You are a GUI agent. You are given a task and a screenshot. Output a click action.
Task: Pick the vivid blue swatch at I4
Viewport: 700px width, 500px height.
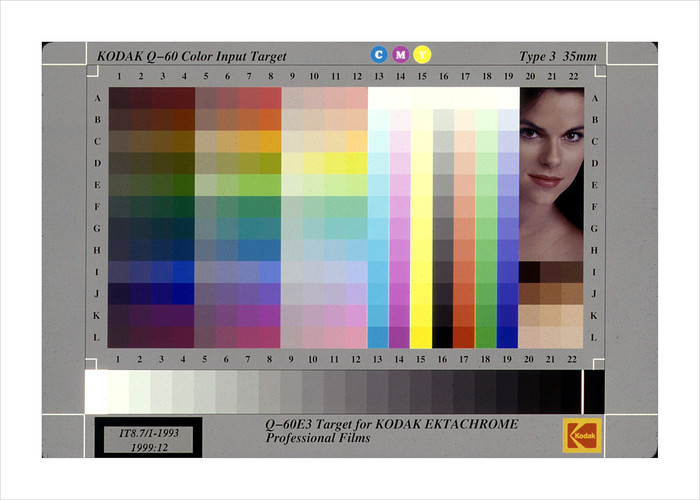tap(184, 272)
